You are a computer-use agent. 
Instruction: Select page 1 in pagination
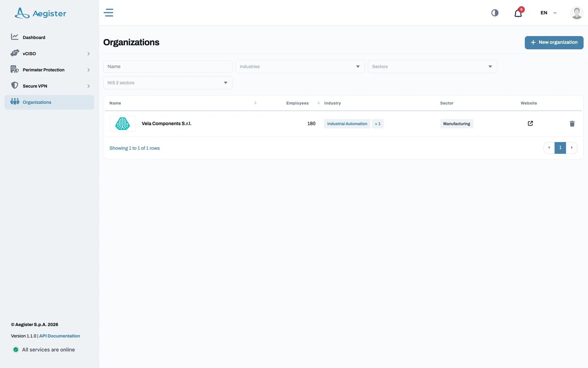[x=560, y=148]
